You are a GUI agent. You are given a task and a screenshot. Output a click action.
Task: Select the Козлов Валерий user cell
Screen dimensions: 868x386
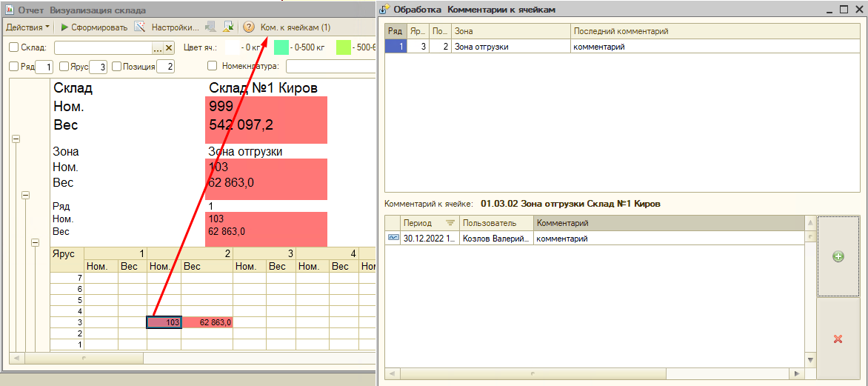click(x=496, y=239)
